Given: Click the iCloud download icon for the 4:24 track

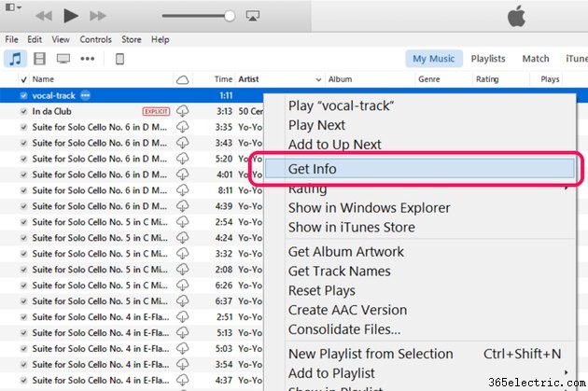Looking at the screenshot, I should coord(182,238).
